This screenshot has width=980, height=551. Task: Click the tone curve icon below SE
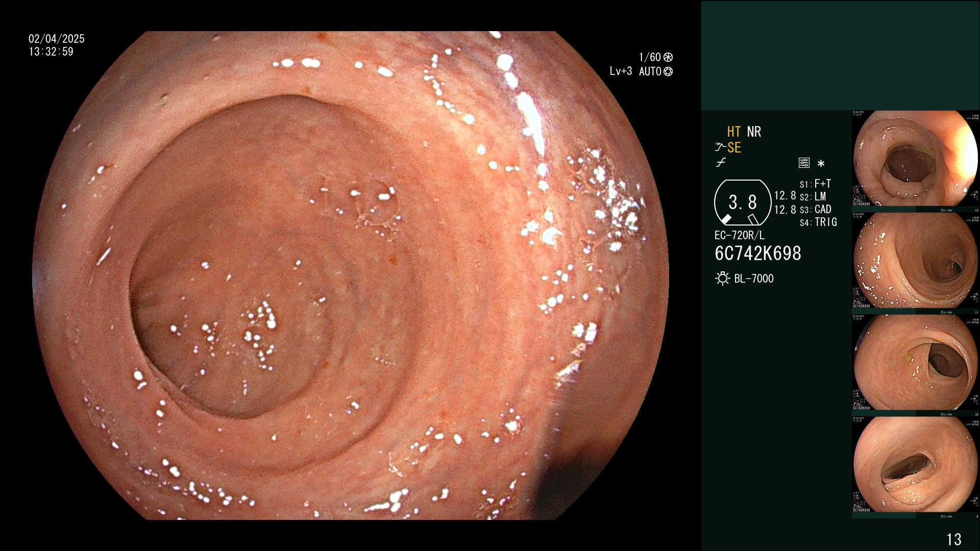721,163
